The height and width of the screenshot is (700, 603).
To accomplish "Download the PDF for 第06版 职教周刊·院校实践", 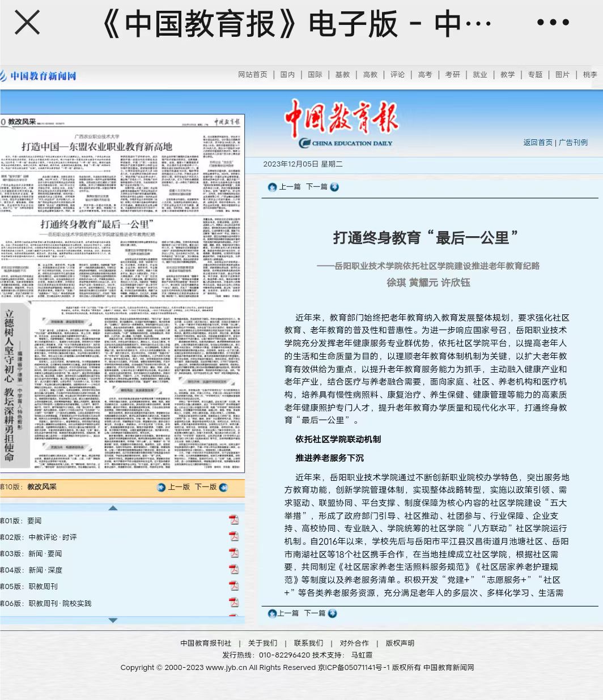I will coord(233,602).
